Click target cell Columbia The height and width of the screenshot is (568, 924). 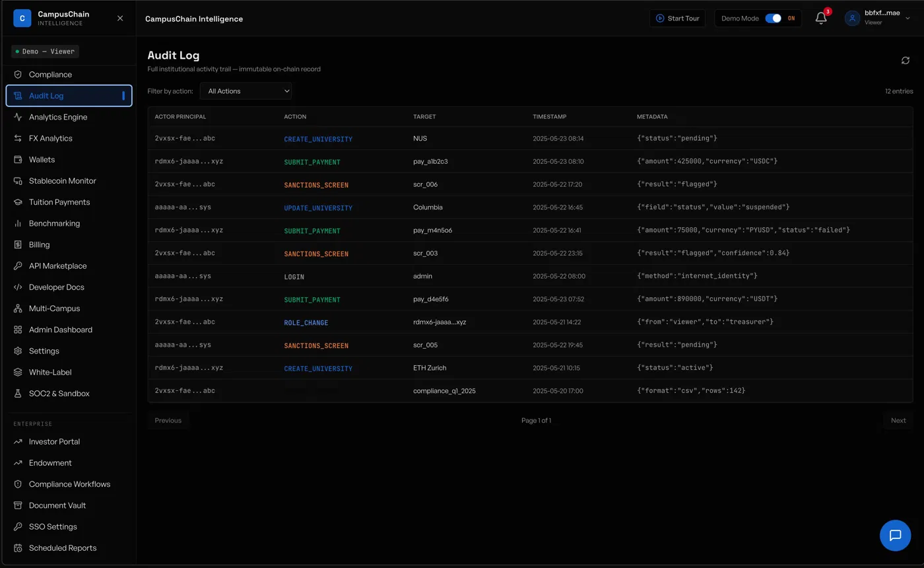(428, 207)
